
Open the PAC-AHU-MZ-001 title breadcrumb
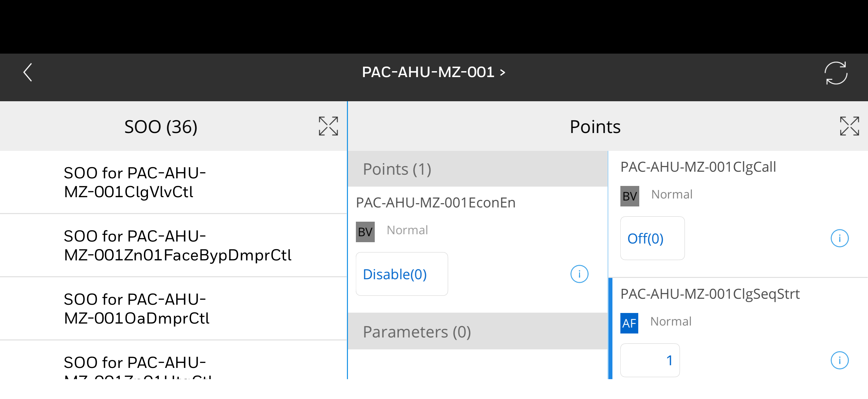[434, 72]
